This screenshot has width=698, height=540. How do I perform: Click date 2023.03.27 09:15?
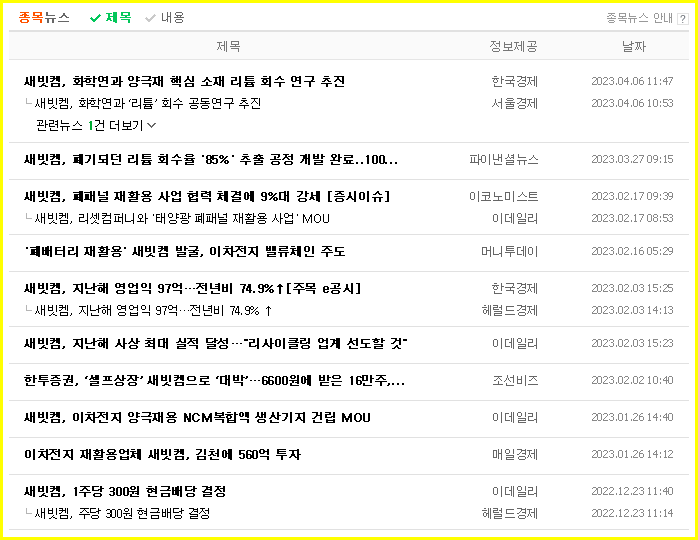click(x=632, y=159)
